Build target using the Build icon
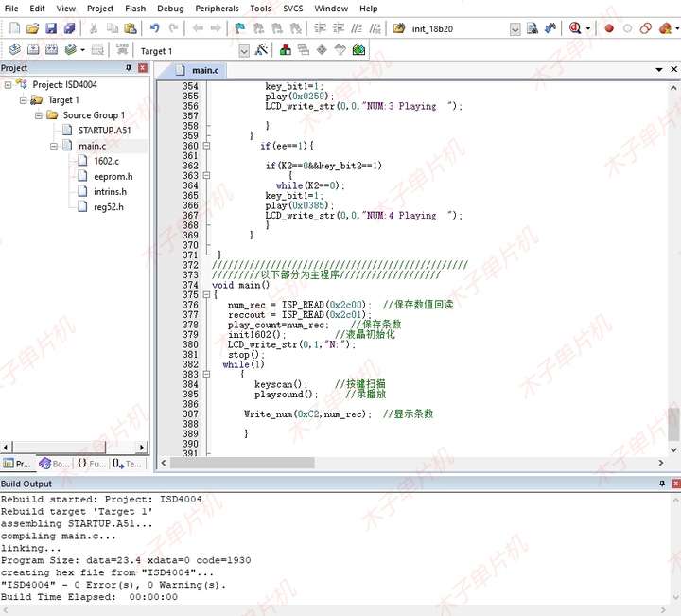 pyautogui.click(x=33, y=50)
